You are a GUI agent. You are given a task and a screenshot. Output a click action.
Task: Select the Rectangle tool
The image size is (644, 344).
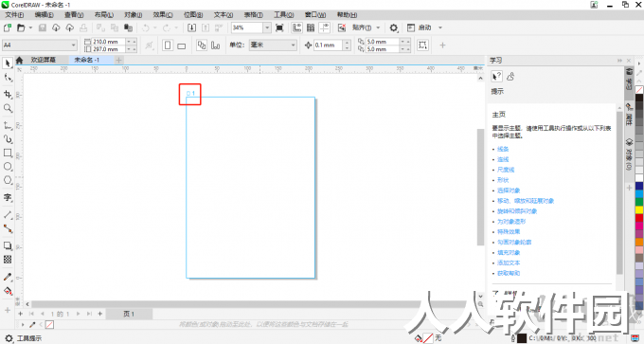8,153
